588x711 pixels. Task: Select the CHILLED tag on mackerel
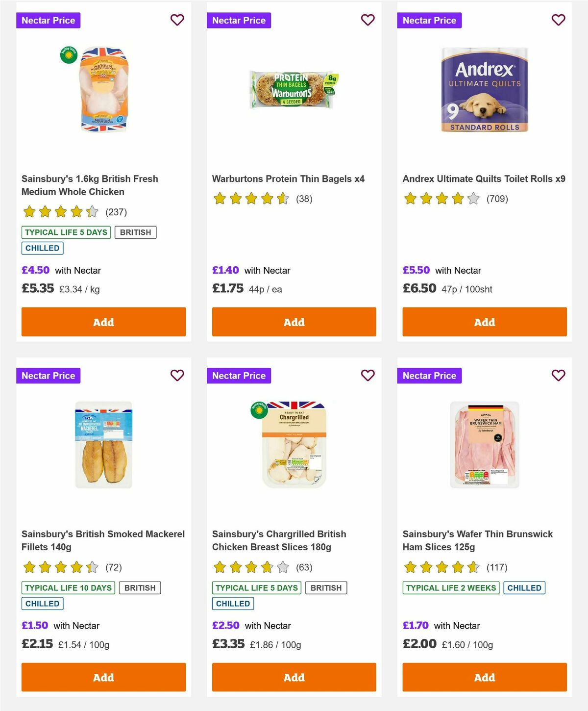tap(42, 604)
